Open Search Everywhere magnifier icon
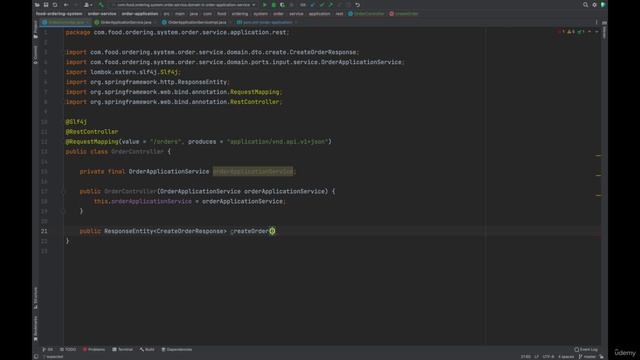Screen dimensions: 640x360 (x=585, y=5)
